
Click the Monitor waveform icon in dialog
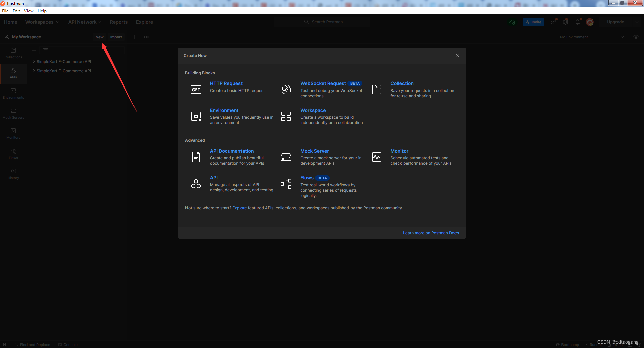377,157
